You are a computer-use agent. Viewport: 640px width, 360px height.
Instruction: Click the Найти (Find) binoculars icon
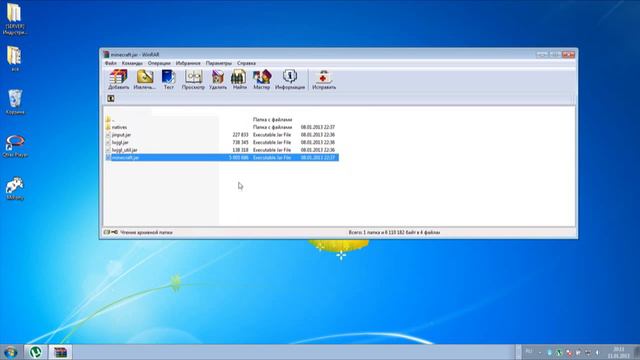[239, 80]
